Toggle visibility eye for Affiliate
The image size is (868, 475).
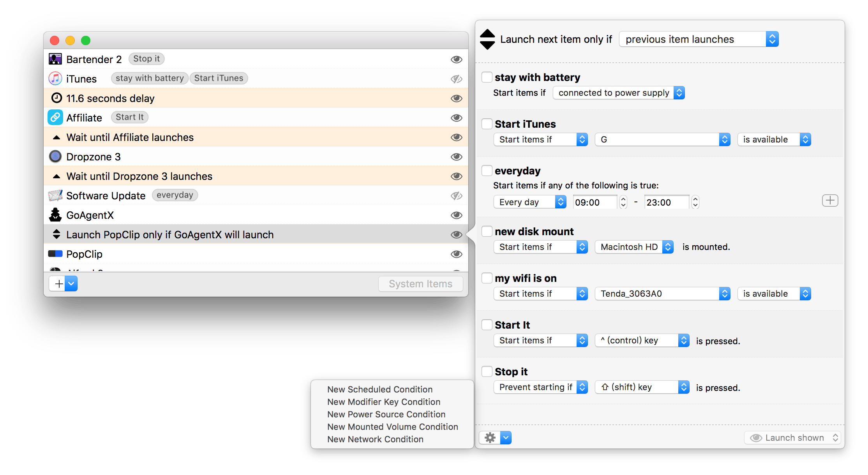click(457, 118)
